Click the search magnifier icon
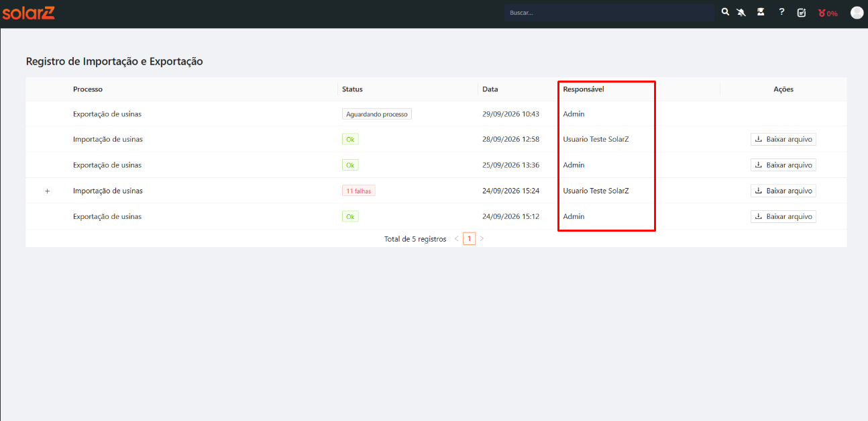Viewport: 868px width, 421px height. [x=725, y=12]
